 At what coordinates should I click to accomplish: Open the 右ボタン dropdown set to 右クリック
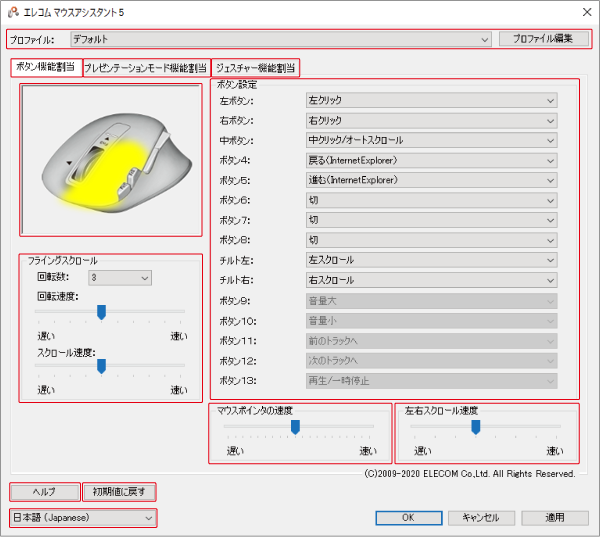click(431, 121)
